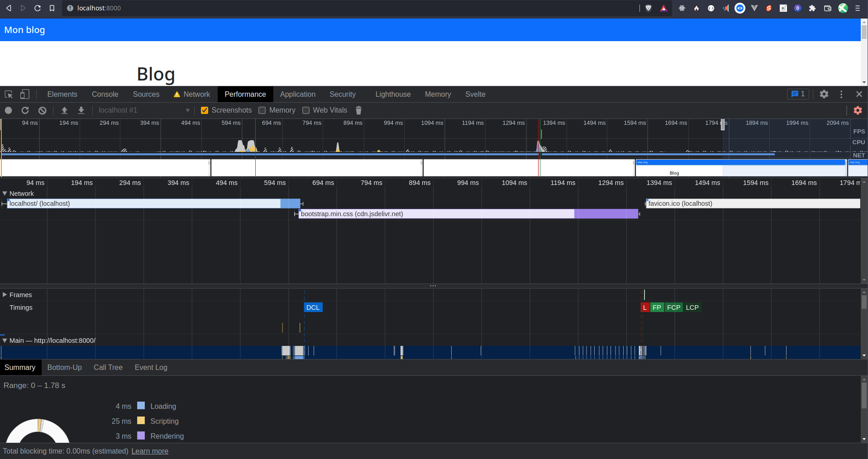Switch to the Elements tab
The image size is (868, 459).
tap(62, 94)
